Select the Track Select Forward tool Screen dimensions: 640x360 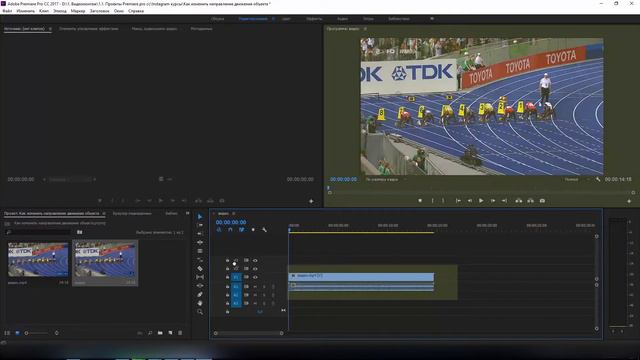click(x=200, y=225)
